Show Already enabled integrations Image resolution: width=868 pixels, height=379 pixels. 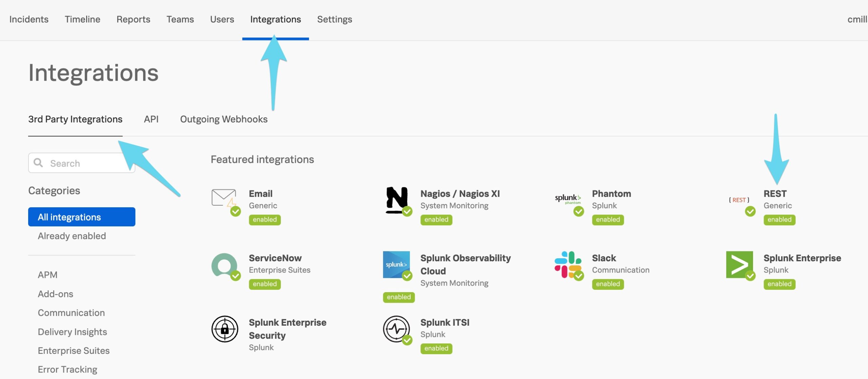[72, 236]
